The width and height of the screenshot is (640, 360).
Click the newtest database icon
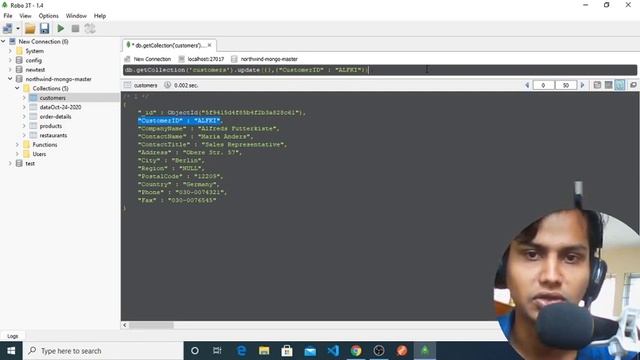tap(19, 69)
